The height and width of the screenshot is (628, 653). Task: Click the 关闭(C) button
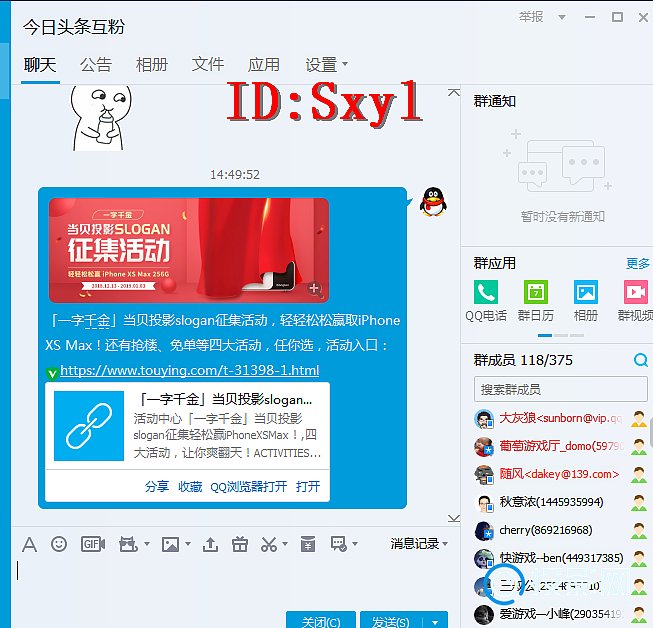click(321, 620)
